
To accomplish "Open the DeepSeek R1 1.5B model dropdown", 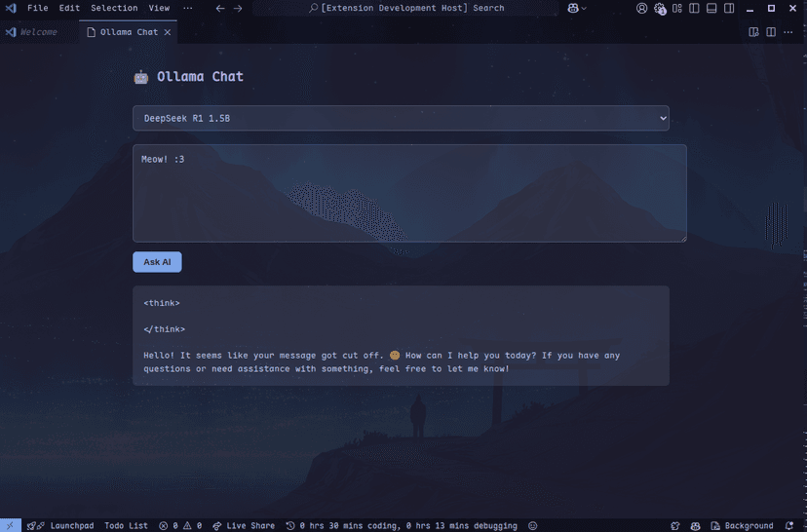I will click(x=401, y=118).
